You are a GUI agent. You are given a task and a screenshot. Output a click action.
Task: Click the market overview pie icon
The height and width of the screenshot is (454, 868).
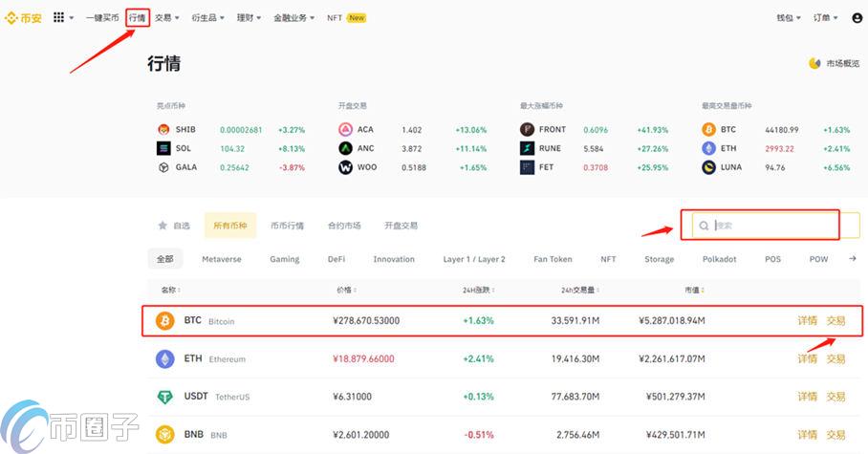[814, 64]
